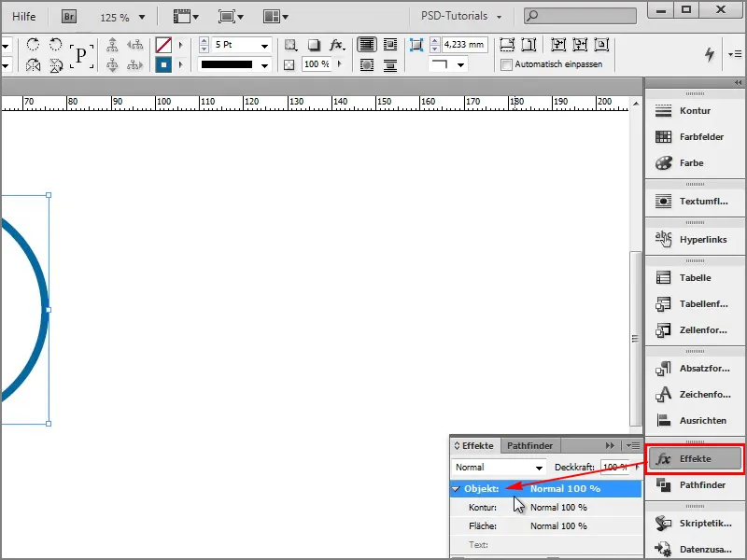Image resolution: width=747 pixels, height=560 pixels.
Task: Select content icon in control bar
Action: point(112,64)
